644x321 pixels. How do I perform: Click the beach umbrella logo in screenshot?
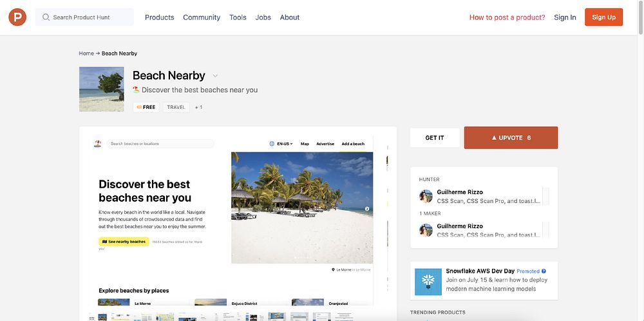(97, 144)
